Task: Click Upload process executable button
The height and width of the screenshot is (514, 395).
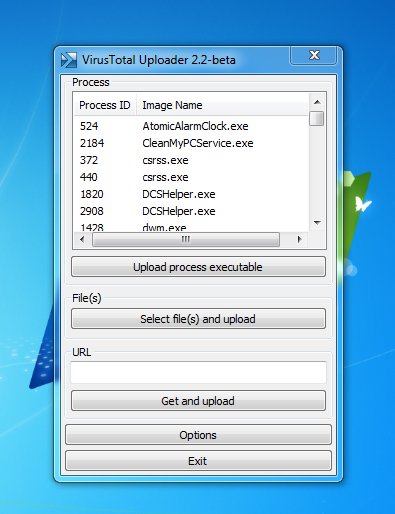Action: (x=198, y=267)
